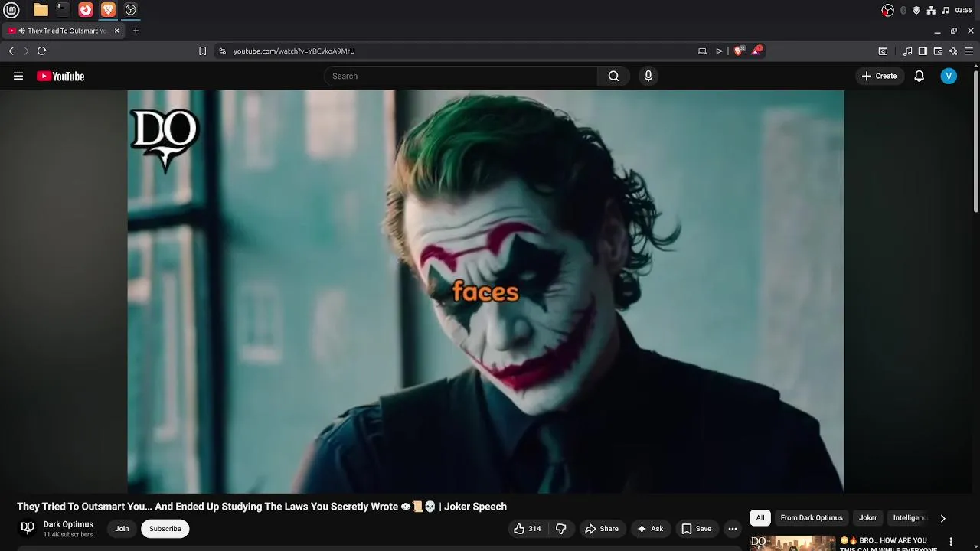Image resolution: width=980 pixels, height=551 pixels.
Task: Open the Leo AI sparkle icon
Action: coord(953,51)
